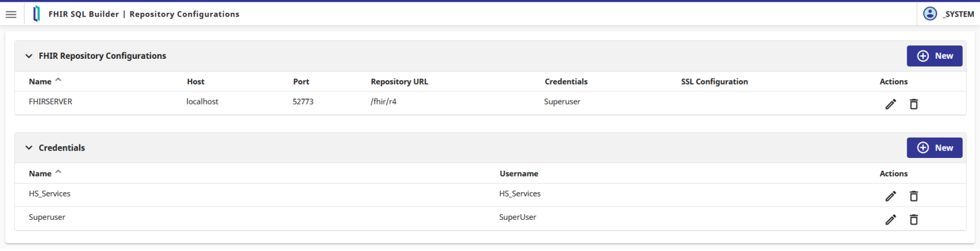Click the Repository URL column header
Image resolution: width=980 pixels, height=251 pixels.
(x=399, y=81)
